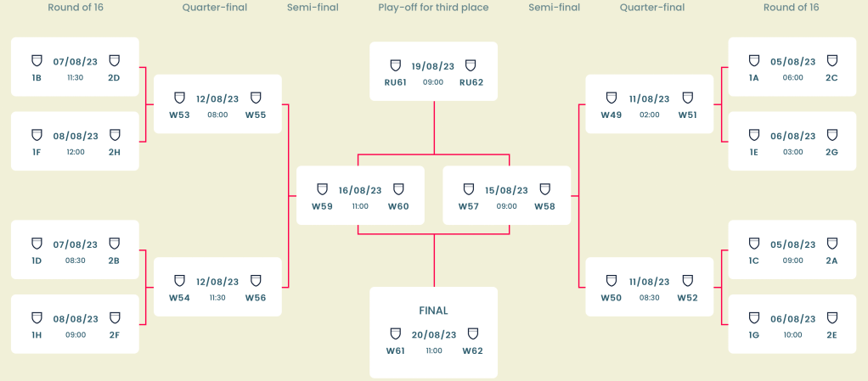Click the shield icon above W49
The image size is (868, 381).
611,98
